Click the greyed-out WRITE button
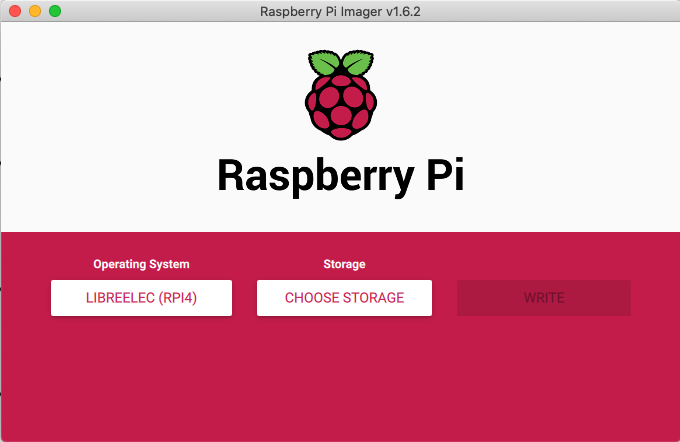The width and height of the screenshot is (680, 442). pos(544,298)
